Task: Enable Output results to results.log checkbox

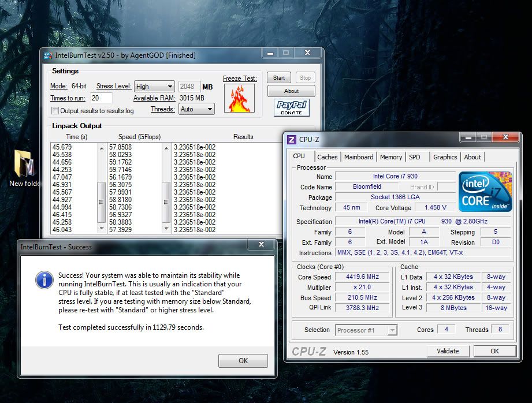Action: click(55, 111)
